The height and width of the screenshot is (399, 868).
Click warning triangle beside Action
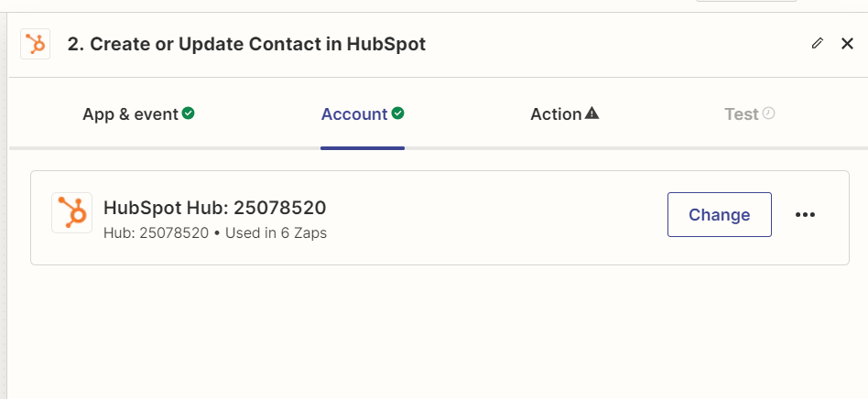(591, 113)
